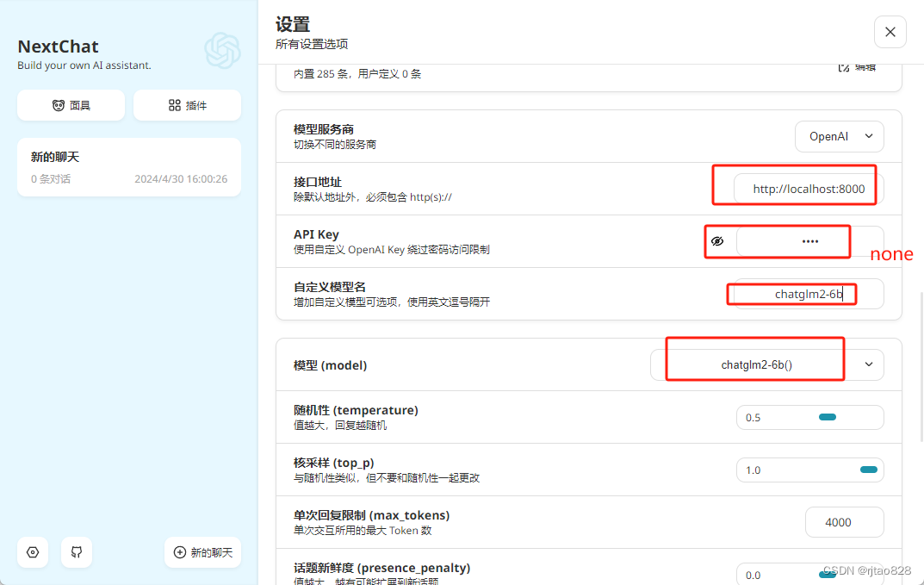Click the NextChat logo icon in the sidebar
This screenshot has height=585, width=924.
click(x=222, y=51)
